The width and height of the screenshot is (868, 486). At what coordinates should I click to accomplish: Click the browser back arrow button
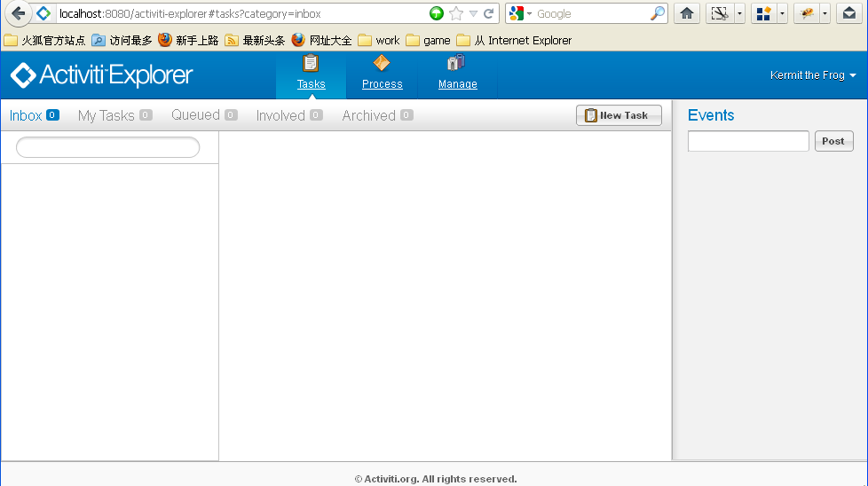[x=19, y=13]
